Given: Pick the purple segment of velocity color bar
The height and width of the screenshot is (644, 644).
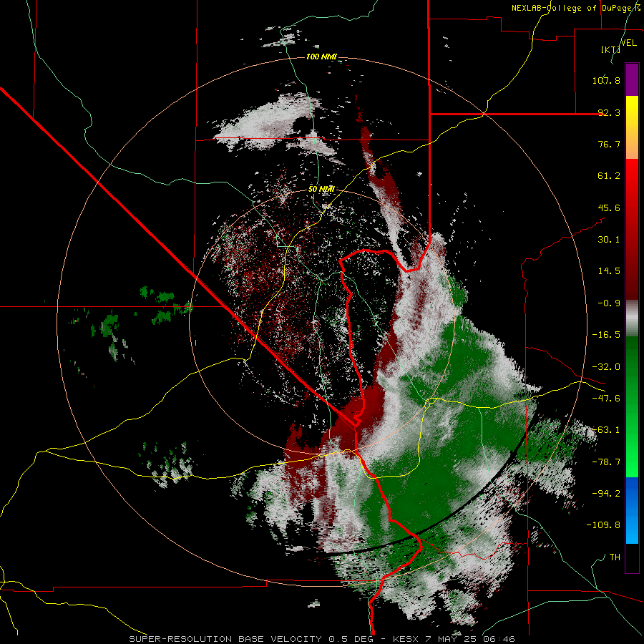Looking at the screenshot, I should 632,79.
